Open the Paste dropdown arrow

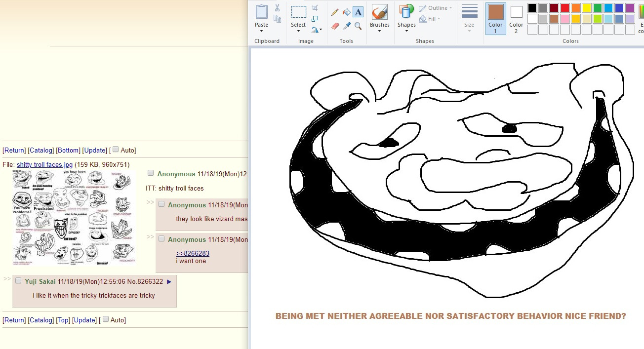[x=261, y=32]
